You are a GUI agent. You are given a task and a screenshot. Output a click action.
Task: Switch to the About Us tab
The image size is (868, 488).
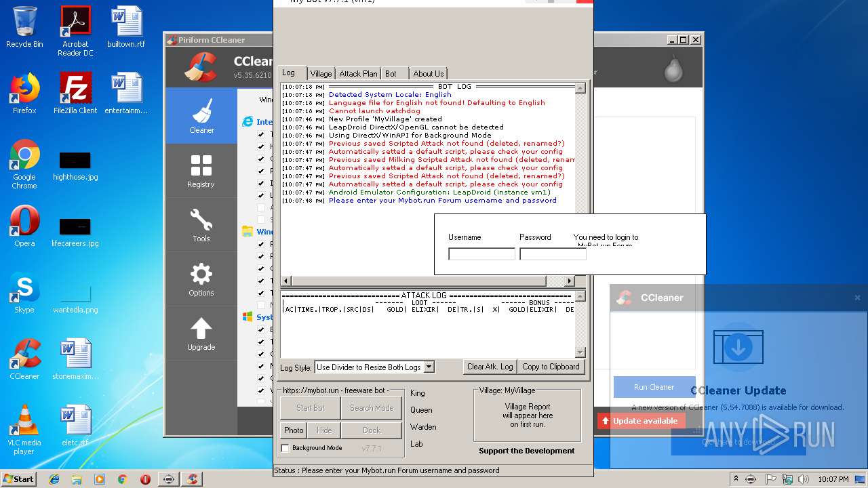point(429,73)
